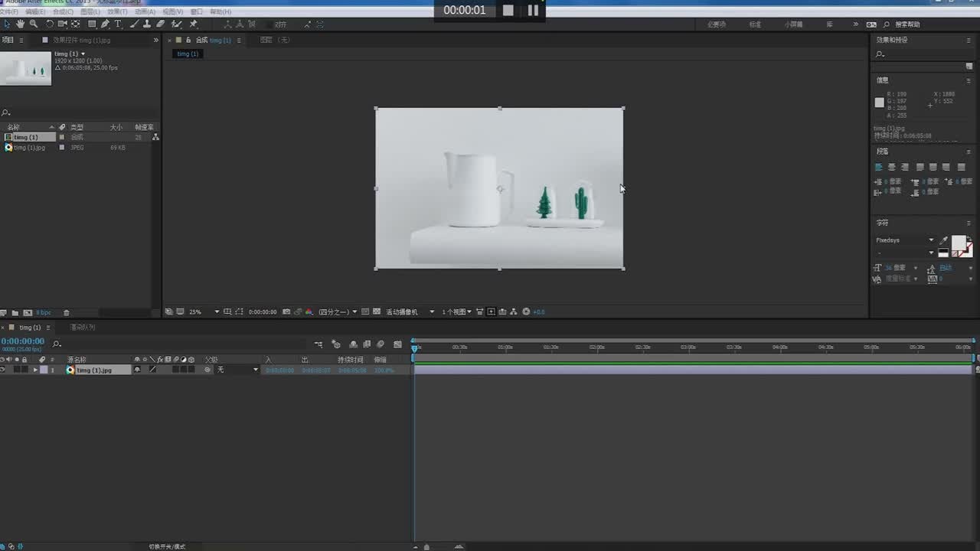Create new composition icon in Project panel
The width and height of the screenshot is (980, 551).
[28, 312]
